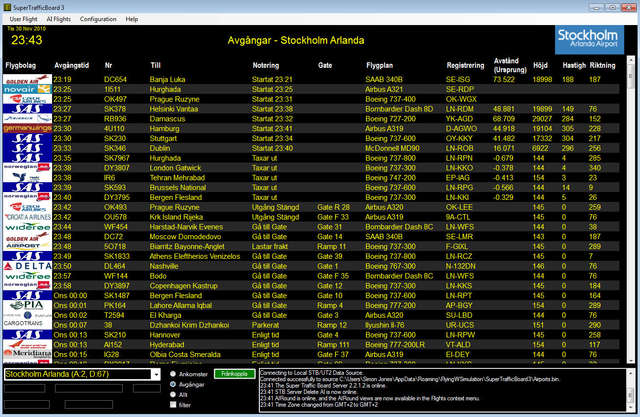Click destination Banja Luka in the table

[x=167, y=80]
